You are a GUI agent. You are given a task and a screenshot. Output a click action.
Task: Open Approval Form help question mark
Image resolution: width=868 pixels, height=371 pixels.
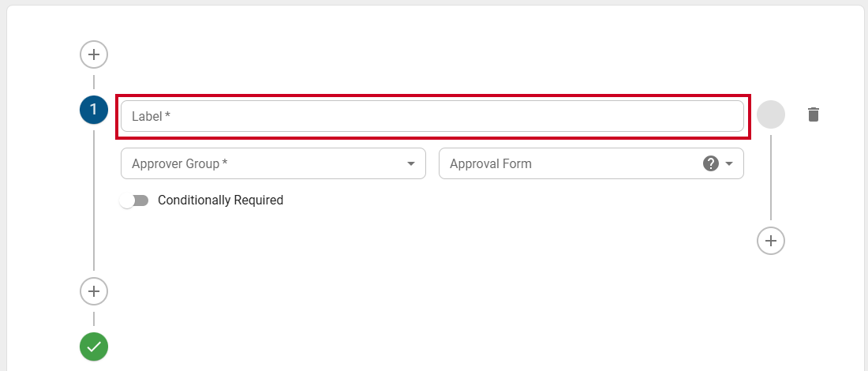pos(711,163)
